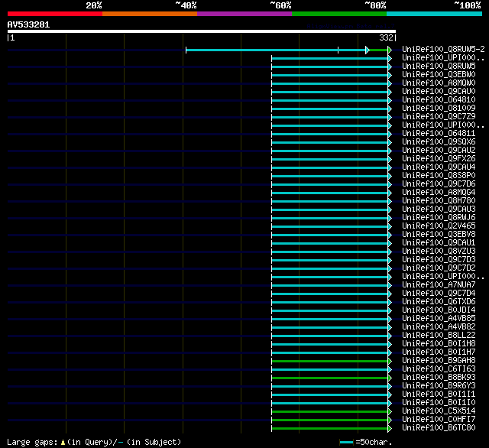This screenshot has height=448, width=489.
Task: Select label UniRef100_A7NUA7
Action: pyautogui.click(x=439, y=285)
